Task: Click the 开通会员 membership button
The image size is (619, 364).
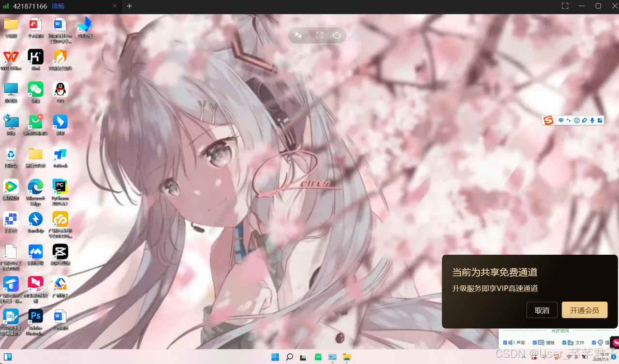Action: pyautogui.click(x=584, y=310)
